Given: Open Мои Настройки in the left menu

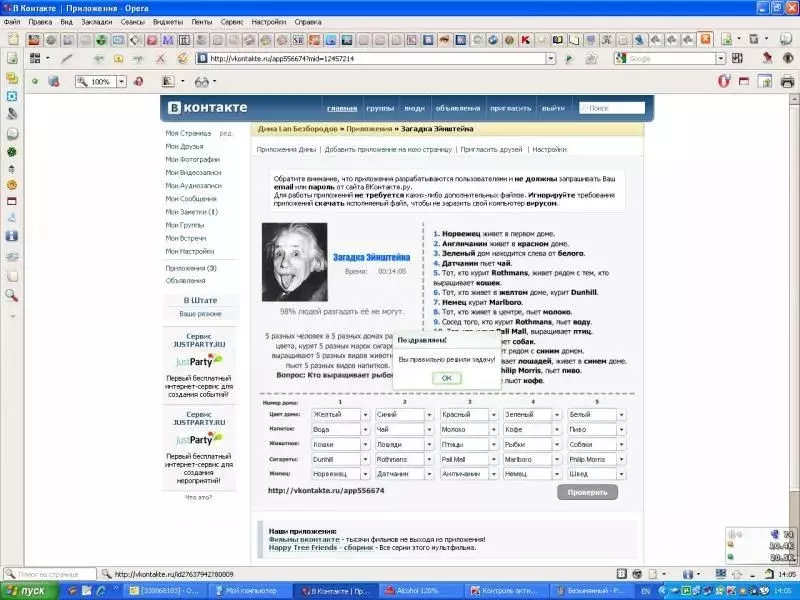Looking at the screenshot, I should point(189,252).
